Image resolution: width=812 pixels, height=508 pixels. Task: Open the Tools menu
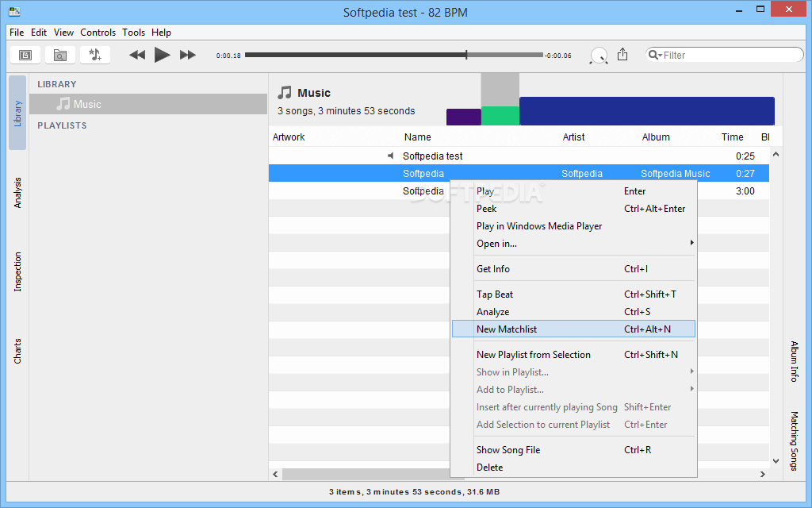click(x=133, y=32)
